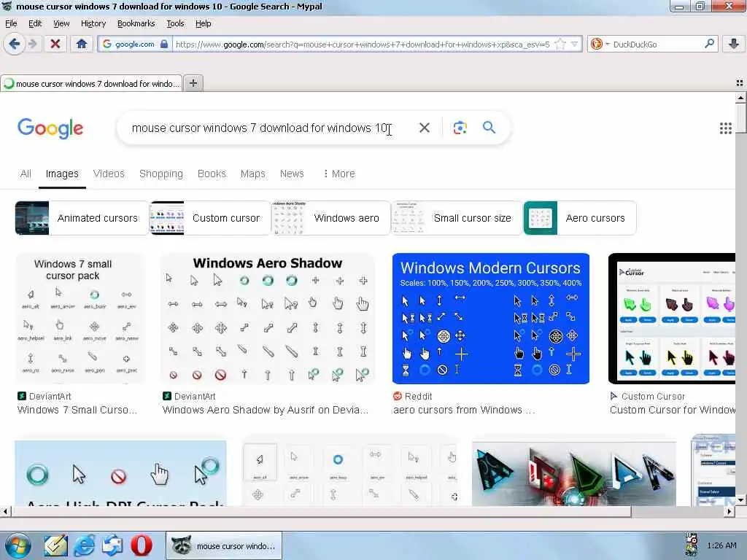The width and height of the screenshot is (747, 560).
Task: Switch to the Videos tab
Action: tap(109, 174)
